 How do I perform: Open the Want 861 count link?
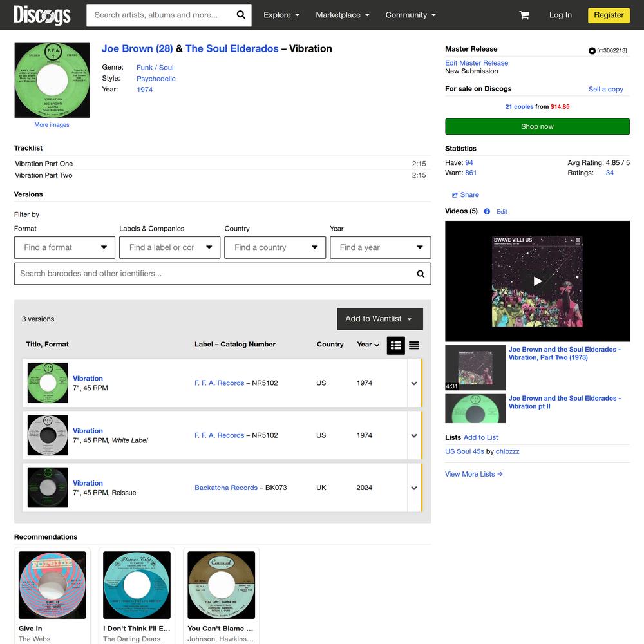[471, 173]
